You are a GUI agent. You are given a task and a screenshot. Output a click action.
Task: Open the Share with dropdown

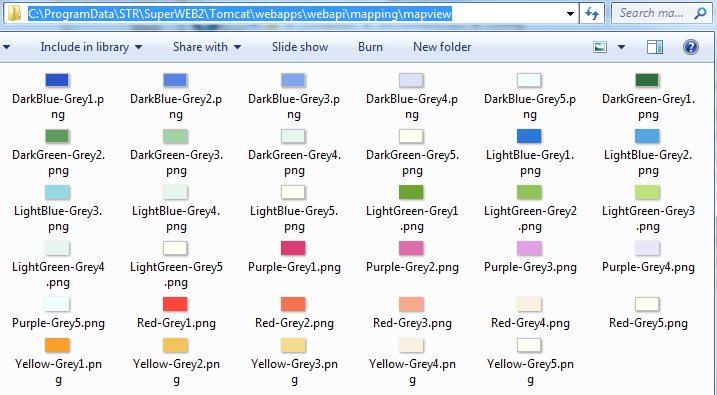pyautogui.click(x=207, y=47)
